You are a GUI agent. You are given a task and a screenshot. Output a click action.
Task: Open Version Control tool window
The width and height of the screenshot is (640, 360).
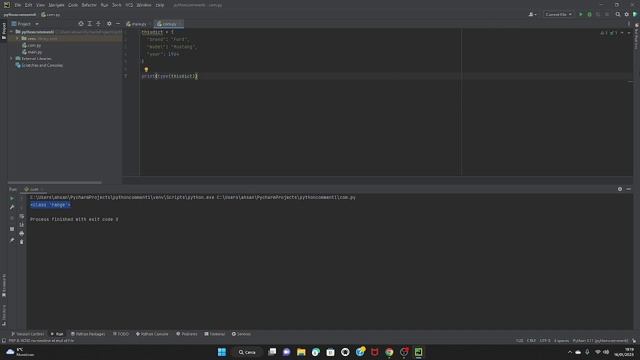pyautogui.click(x=28, y=334)
